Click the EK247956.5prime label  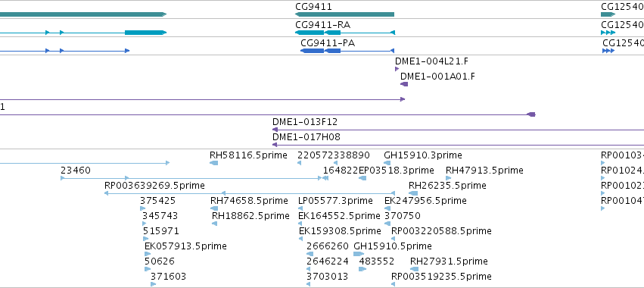[425, 200]
